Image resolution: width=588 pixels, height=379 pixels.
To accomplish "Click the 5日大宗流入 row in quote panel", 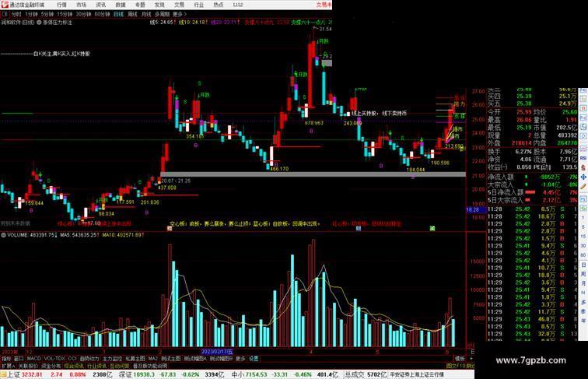I will [533, 200].
